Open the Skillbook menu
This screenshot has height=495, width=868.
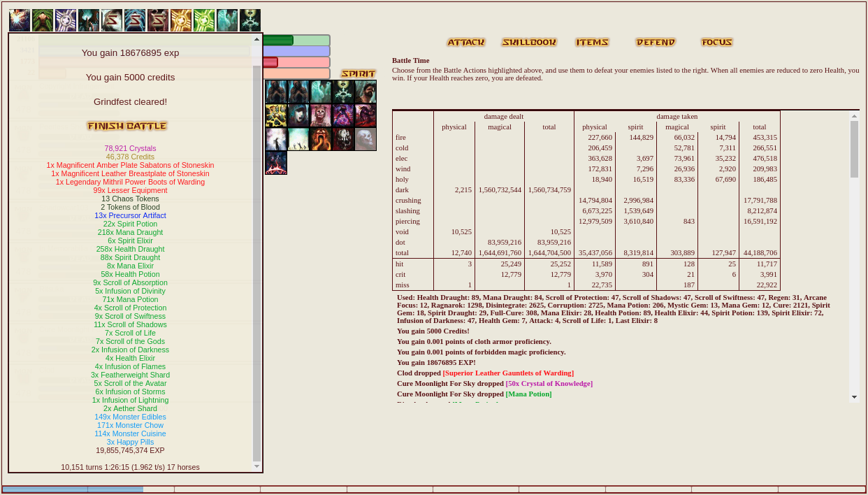[x=529, y=43]
